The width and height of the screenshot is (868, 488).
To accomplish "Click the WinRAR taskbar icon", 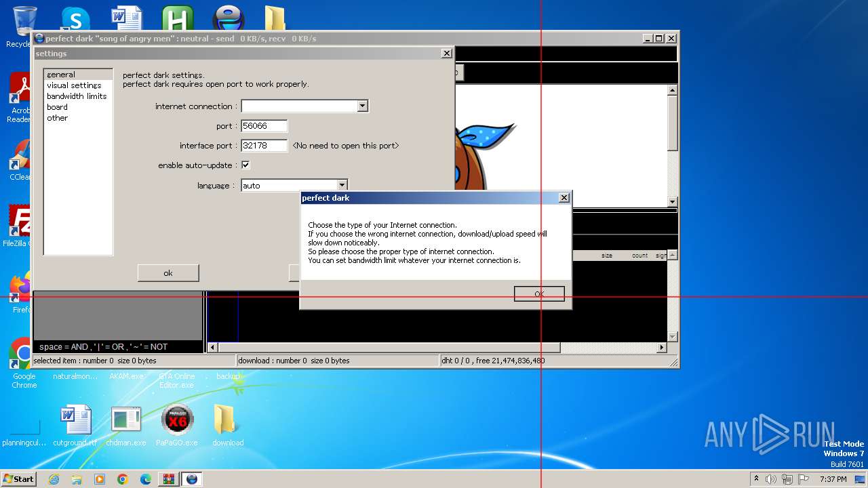I will (x=169, y=479).
